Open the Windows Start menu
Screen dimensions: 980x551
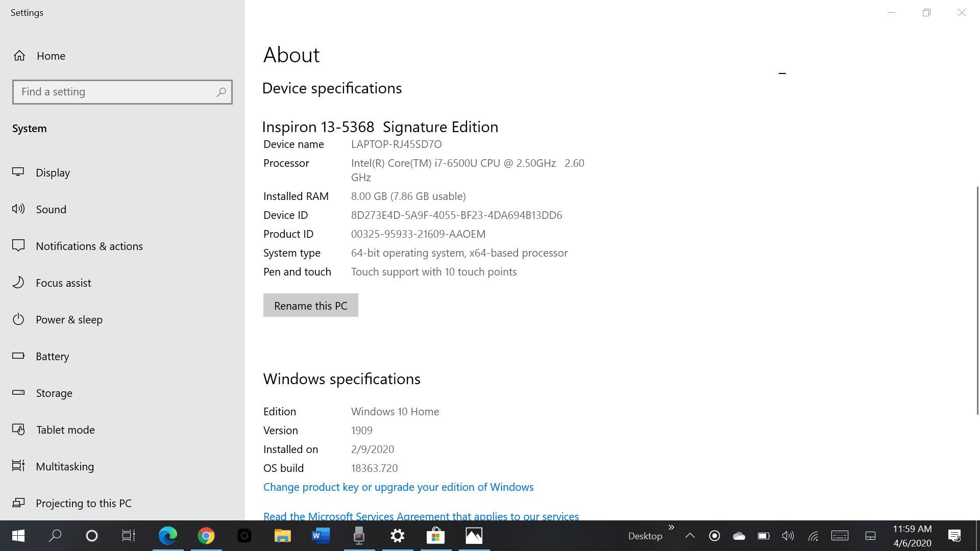pyautogui.click(x=18, y=536)
